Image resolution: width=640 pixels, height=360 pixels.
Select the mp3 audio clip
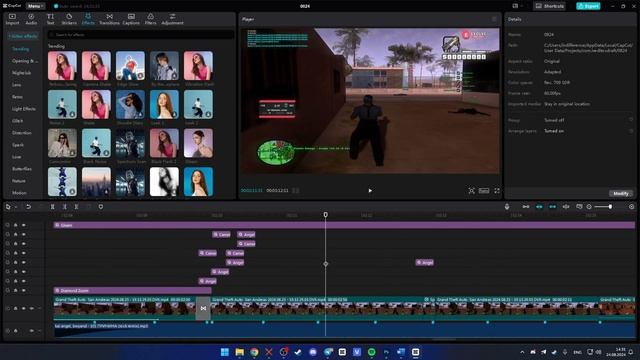[x=344, y=330]
